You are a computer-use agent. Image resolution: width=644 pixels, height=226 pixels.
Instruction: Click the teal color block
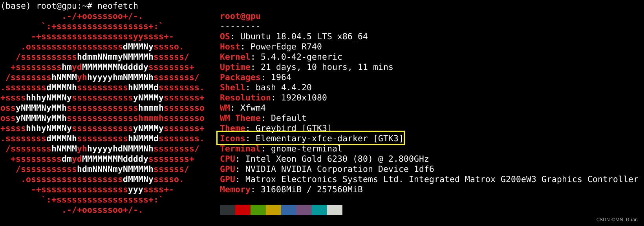(319, 210)
